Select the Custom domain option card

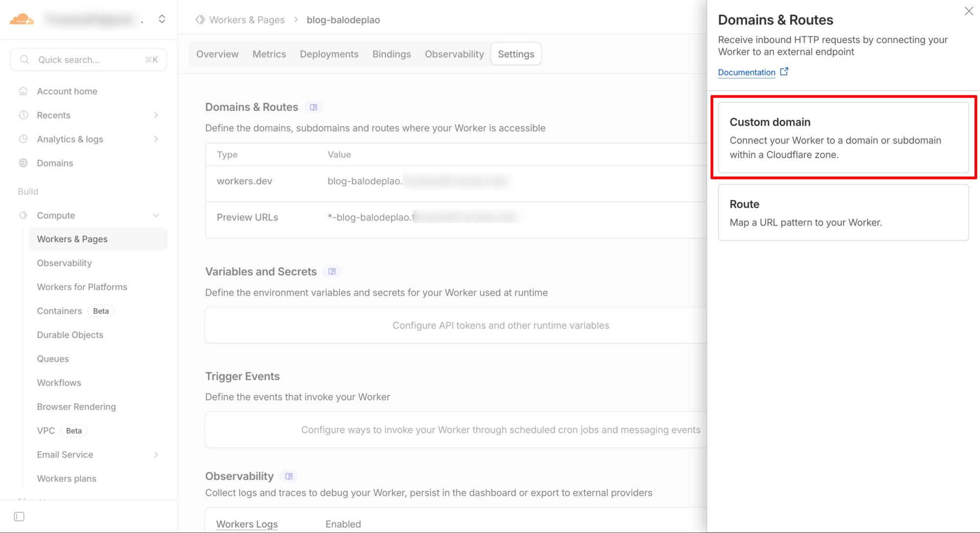pos(843,138)
